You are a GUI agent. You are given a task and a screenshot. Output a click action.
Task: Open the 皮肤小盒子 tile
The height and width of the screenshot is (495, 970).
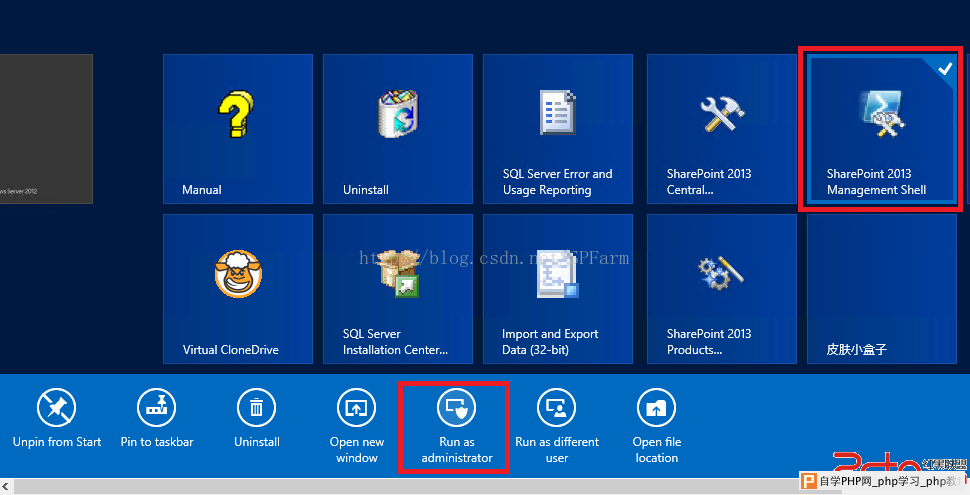coord(882,289)
